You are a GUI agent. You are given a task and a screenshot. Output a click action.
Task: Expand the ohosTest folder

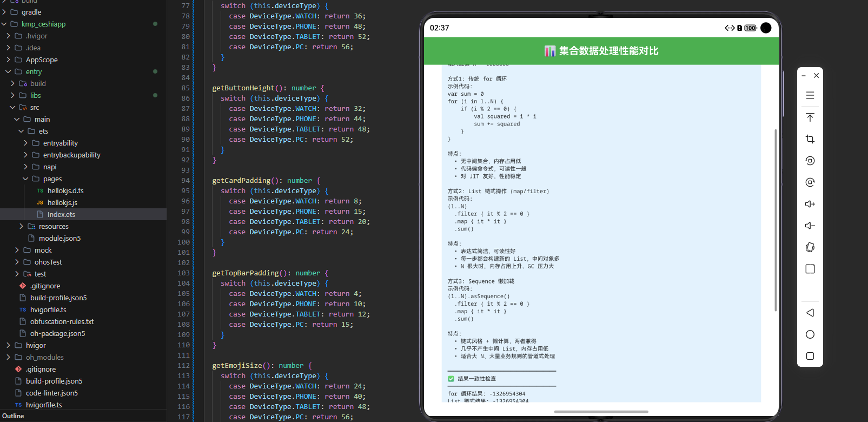17,262
